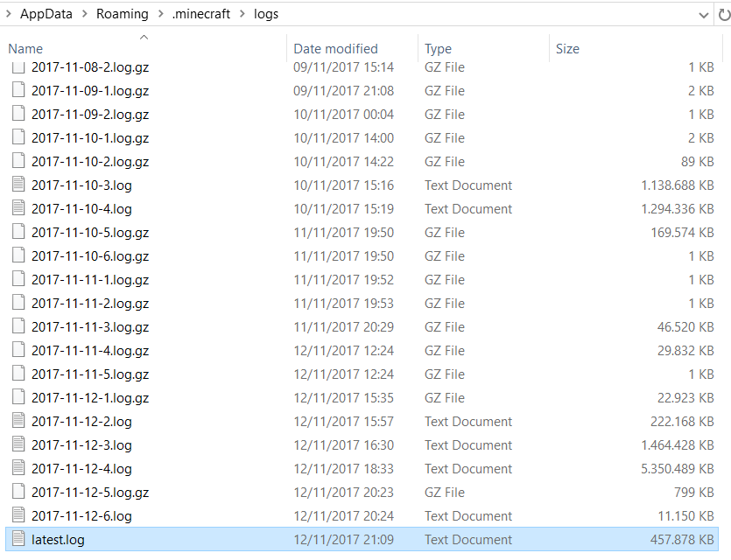Click the file icon of 2017-11-11-3.log.gz
This screenshot has height=560, width=731.
pyautogui.click(x=18, y=325)
